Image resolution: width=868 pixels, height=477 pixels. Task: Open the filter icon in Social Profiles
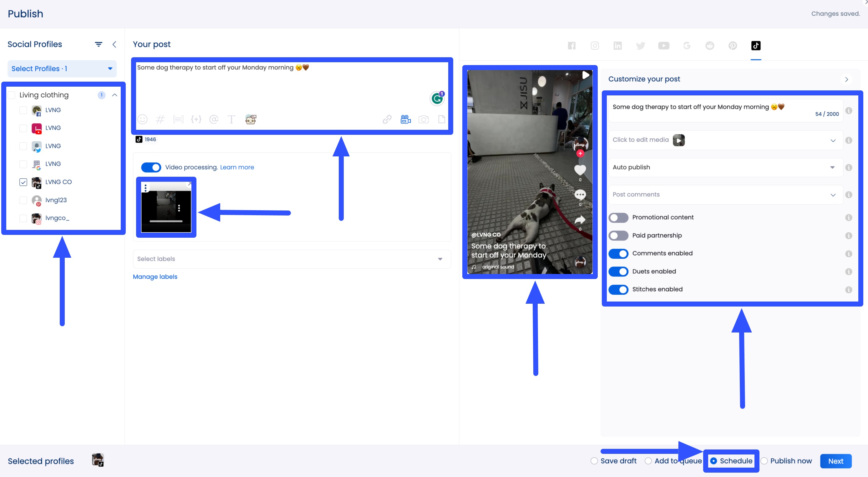(x=99, y=44)
